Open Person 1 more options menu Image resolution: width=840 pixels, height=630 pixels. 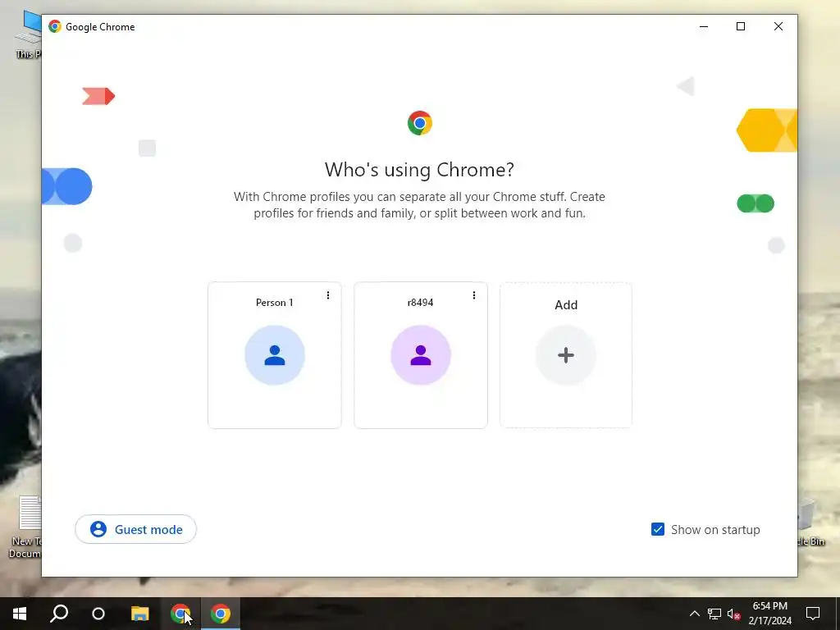328,295
